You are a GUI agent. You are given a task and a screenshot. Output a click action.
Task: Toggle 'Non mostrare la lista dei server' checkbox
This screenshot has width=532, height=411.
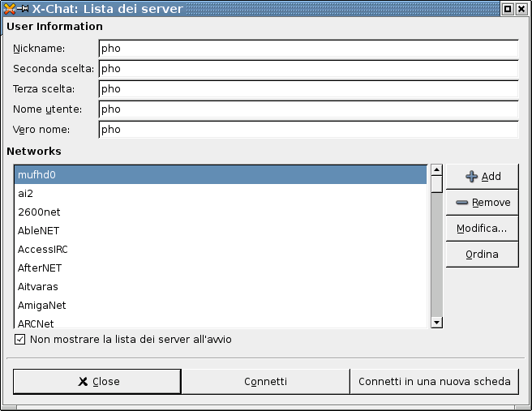pos(19,340)
